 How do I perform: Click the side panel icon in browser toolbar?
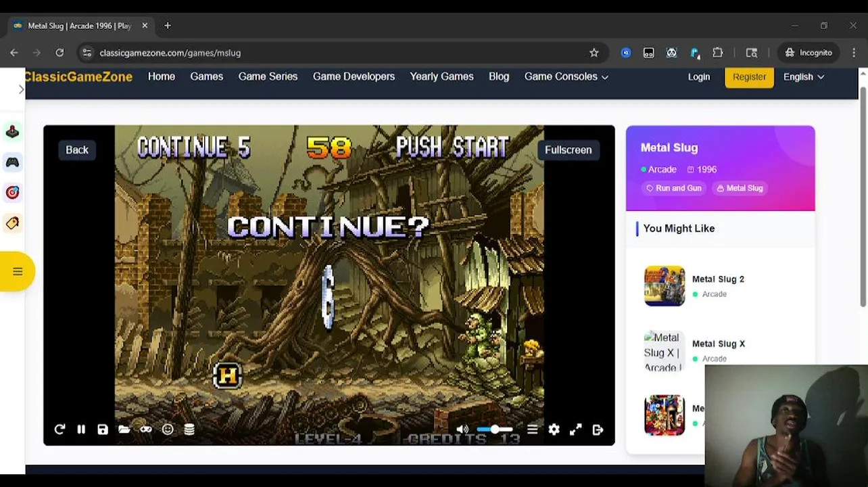coord(752,53)
